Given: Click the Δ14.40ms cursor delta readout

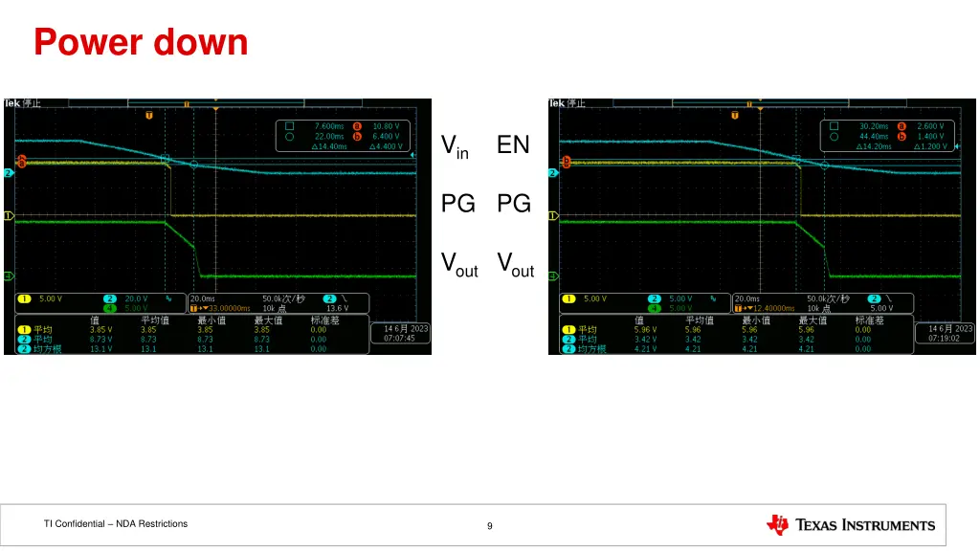Looking at the screenshot, I should (329, 146).
